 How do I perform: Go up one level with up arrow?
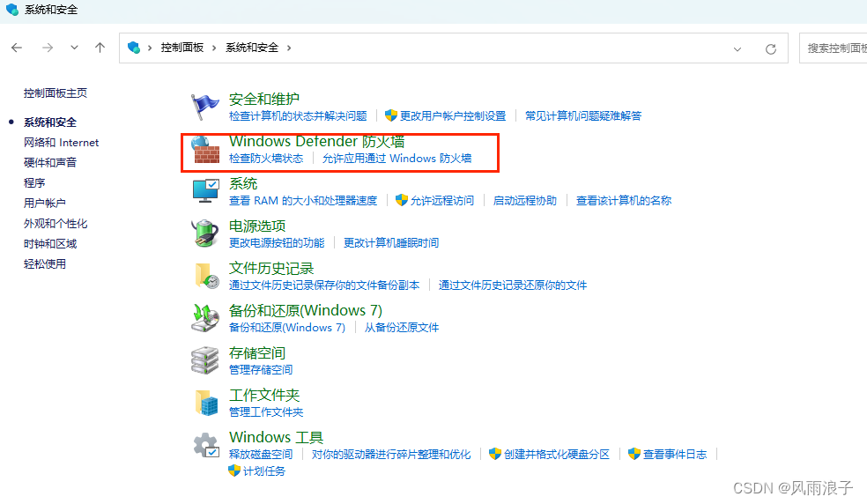tap(100, 48)
